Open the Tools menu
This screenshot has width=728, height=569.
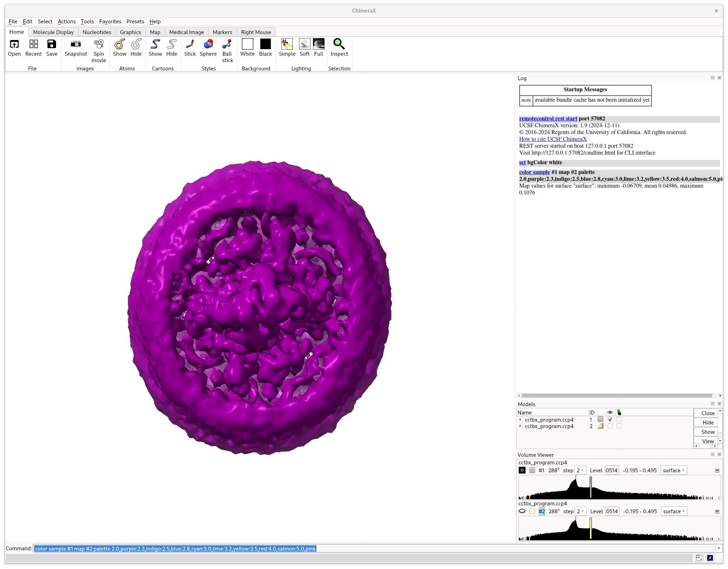click(x=87, y=22)
